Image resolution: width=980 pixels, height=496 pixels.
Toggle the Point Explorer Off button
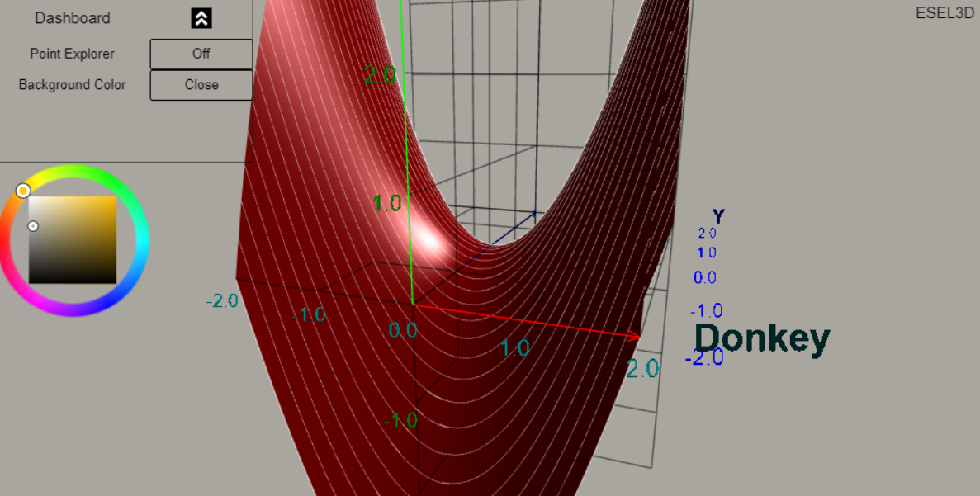pos(201,54)
